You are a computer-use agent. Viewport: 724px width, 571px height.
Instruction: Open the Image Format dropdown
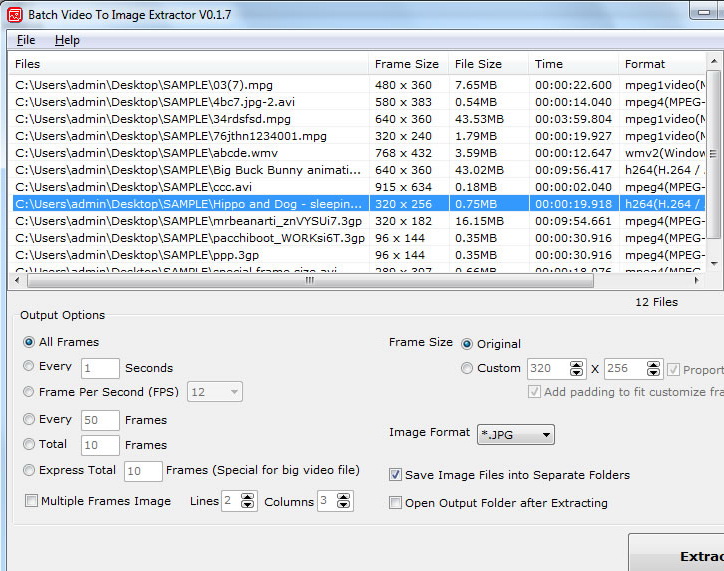click(516, 434)
